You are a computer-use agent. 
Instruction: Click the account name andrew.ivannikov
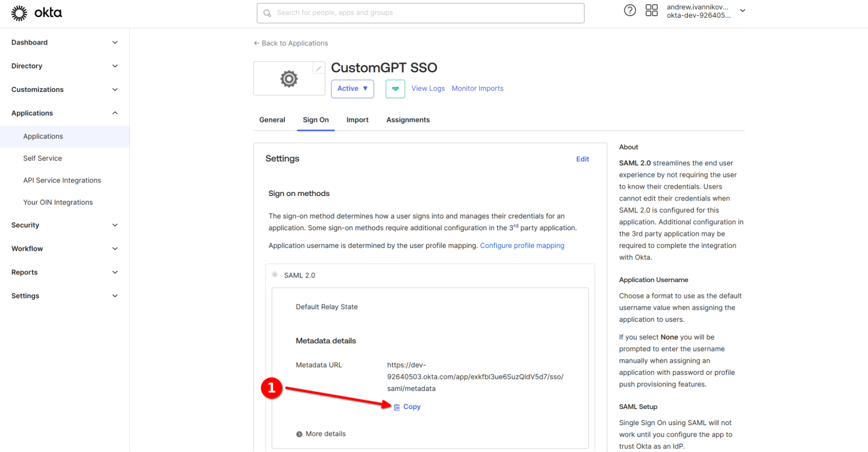click(x=697, y=7)
